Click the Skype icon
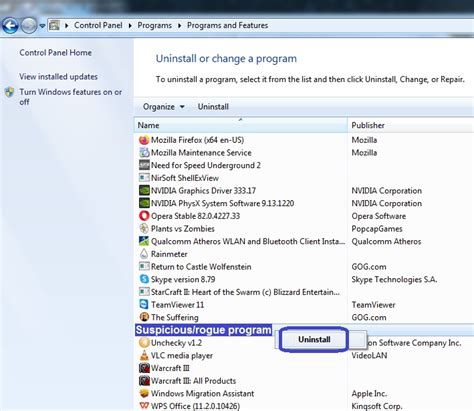 (144, 279)
